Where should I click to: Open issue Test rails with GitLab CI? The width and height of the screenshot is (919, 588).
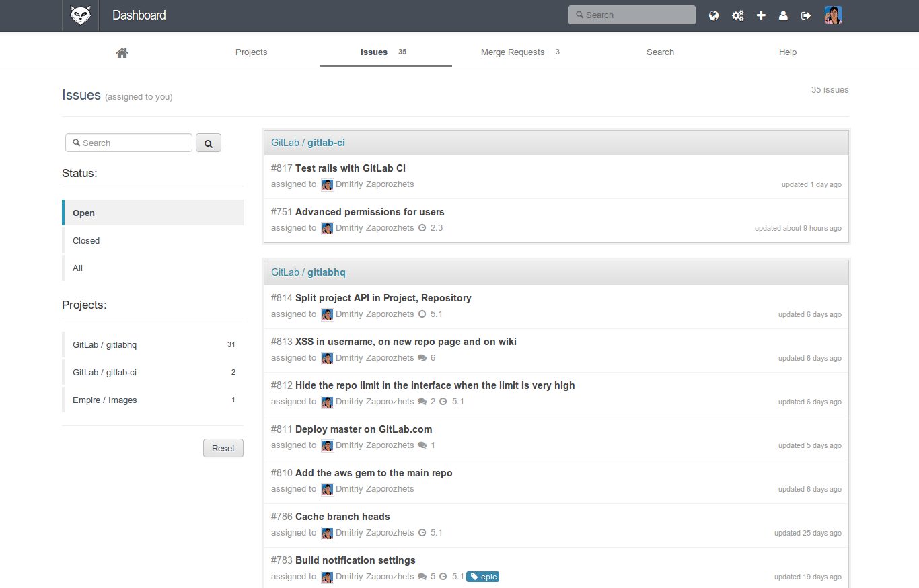351,168
